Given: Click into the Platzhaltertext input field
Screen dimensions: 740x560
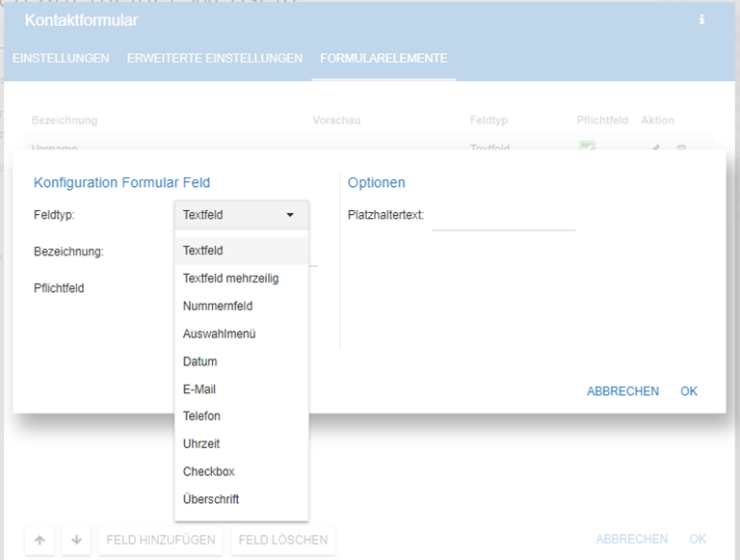Looking at the screenshot, I should [503, 217].
